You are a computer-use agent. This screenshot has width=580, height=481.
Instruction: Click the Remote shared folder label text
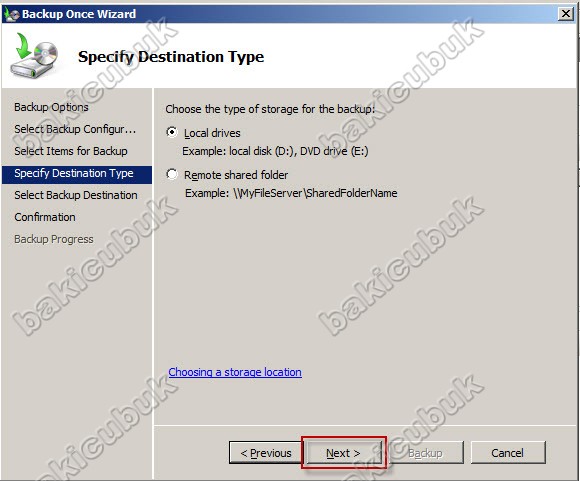(x=236, y=175)
